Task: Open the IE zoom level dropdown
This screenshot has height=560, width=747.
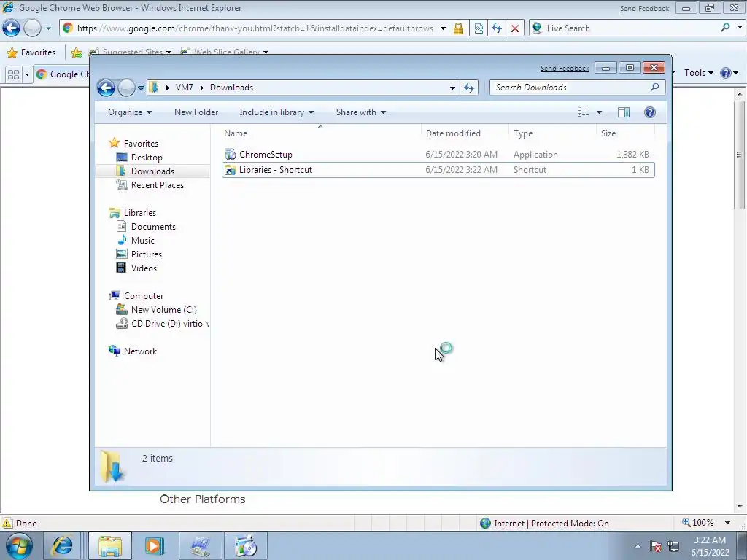Action: (x=727, y=523)
